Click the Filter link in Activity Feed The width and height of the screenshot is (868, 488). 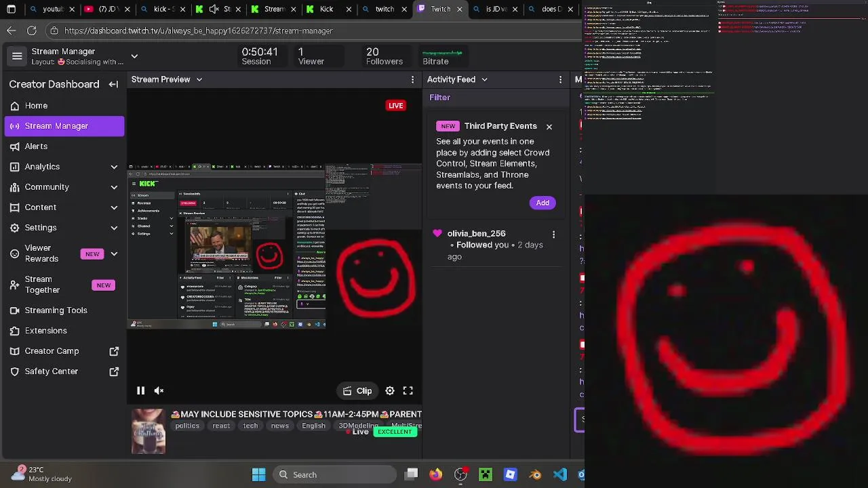tap(439, 98)
